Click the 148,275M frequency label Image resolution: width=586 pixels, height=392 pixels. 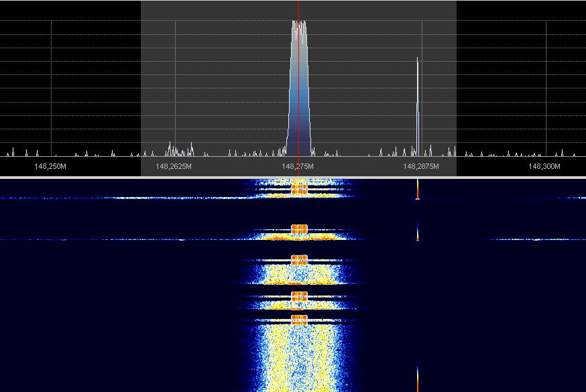pos(298,166)
